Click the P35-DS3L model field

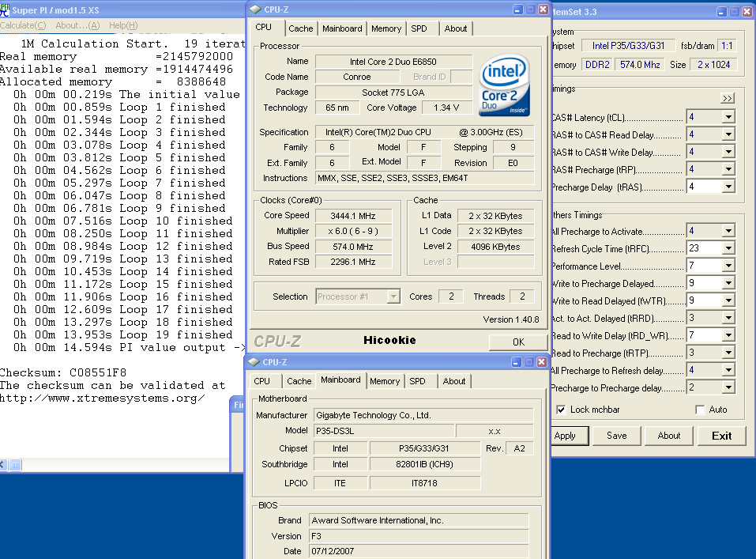(x=384, y=431)
